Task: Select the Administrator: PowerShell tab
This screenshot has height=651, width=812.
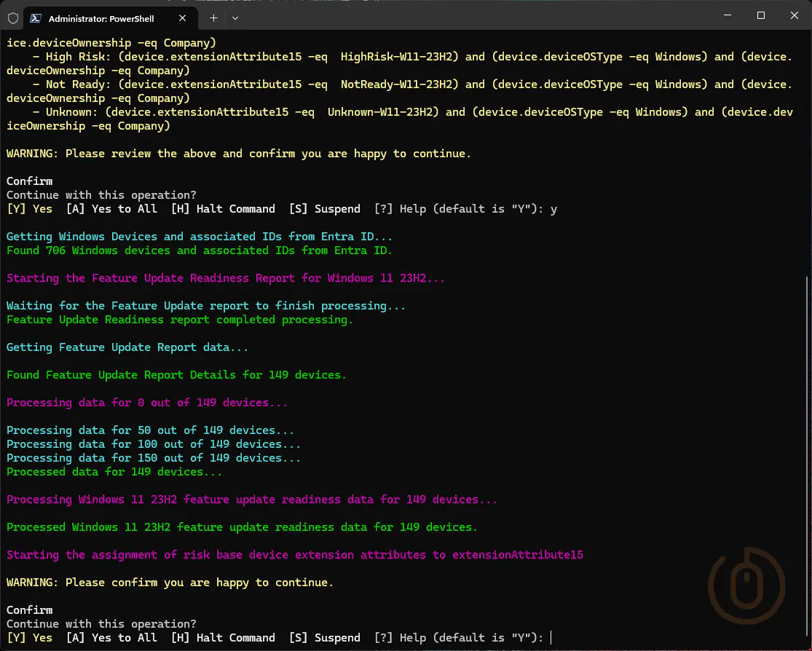Action: 101,18
